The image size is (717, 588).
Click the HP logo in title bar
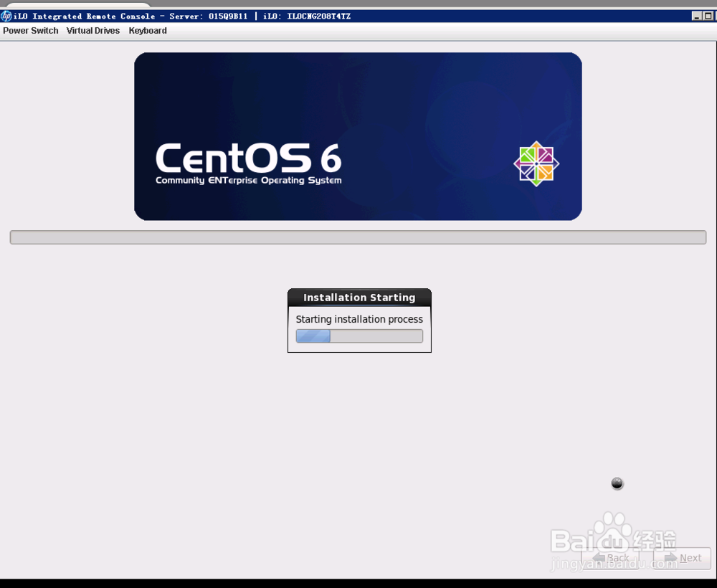pyautogui.click(x=6, y=16)
